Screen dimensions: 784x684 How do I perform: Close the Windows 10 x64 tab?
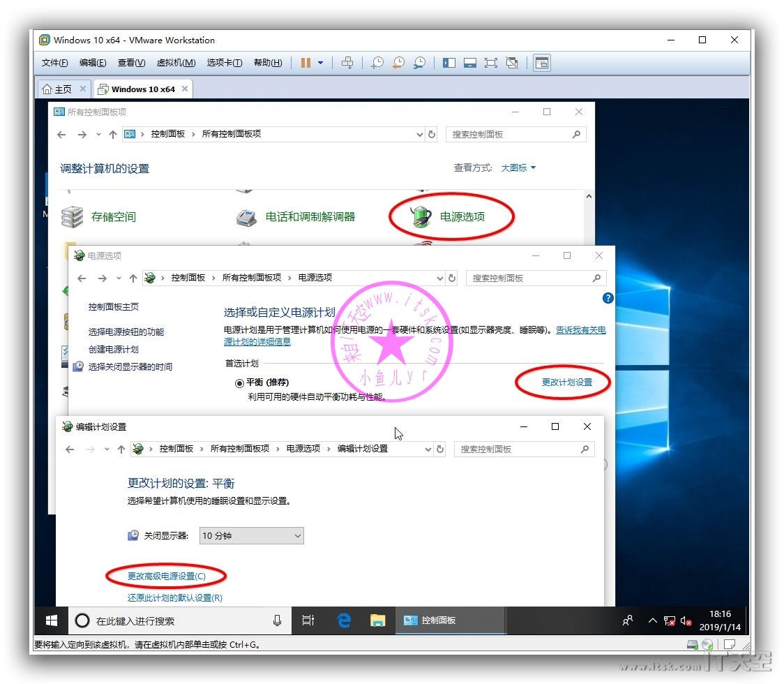pyautogui.click(x=185, y=89)
